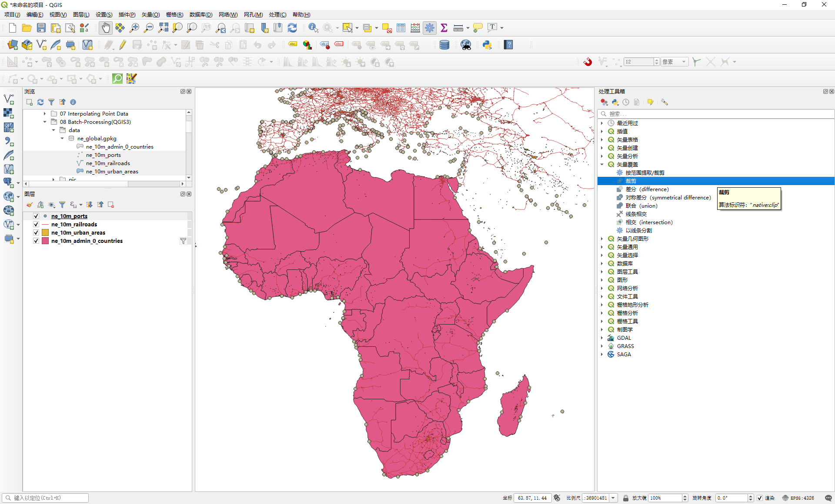The image size is (835, 504).
Task: Expand the GDAL provider group
Action: click(602, 338)
